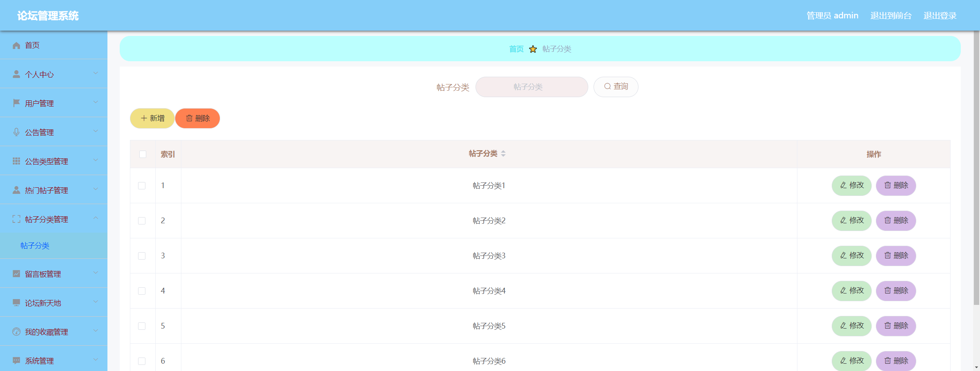Expand the 我的收藏管理 menu chevron
The height and width of the screenshot is (371, 980).
pos(96,331)
